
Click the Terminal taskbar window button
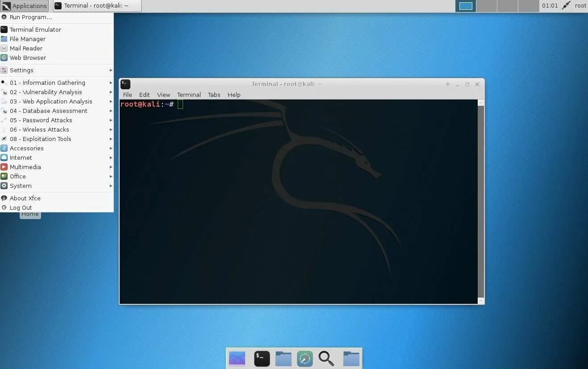97,6
